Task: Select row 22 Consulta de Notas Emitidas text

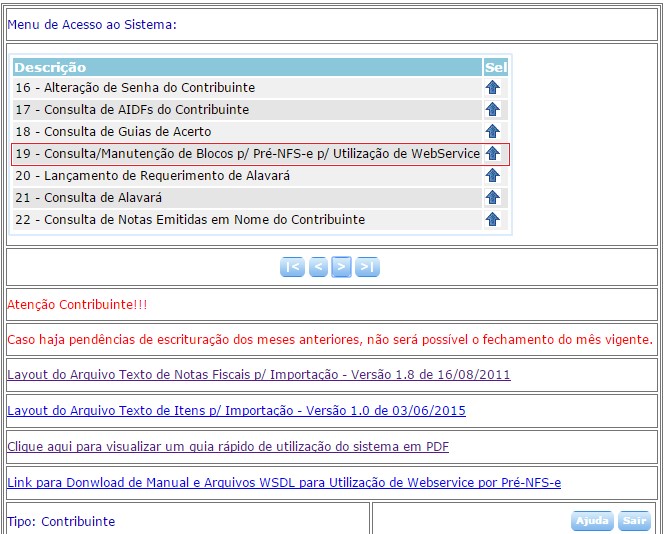Action: tap(190, 220)
